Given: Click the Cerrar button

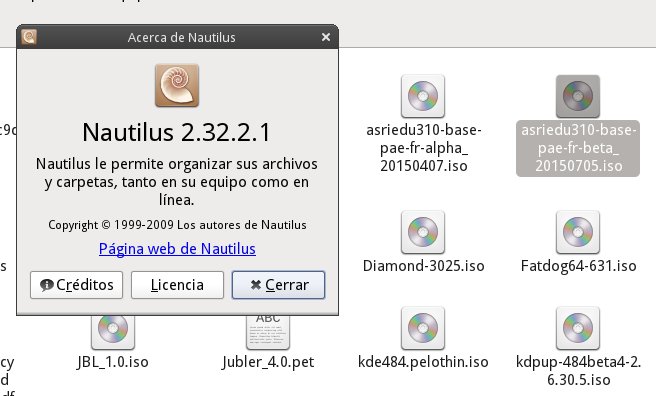Looking at the screenshot, I should click(278, 285).
